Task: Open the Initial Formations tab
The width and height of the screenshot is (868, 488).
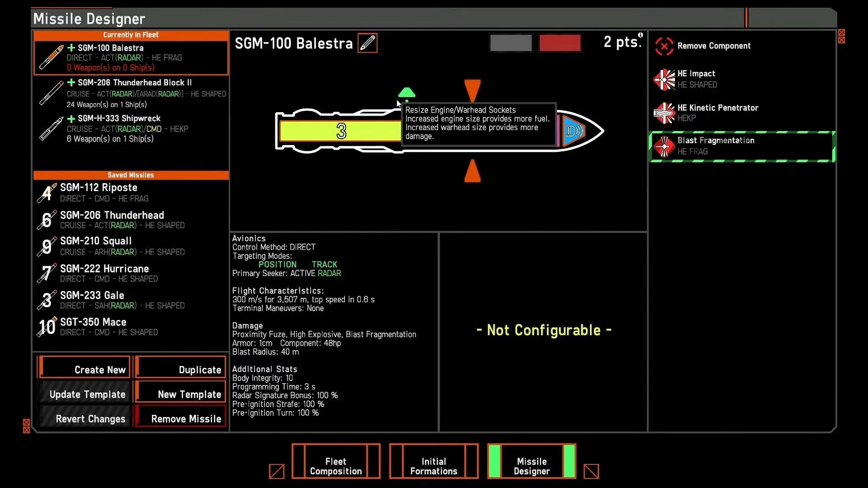Action: pyautogui.click(x=434, y=466)
